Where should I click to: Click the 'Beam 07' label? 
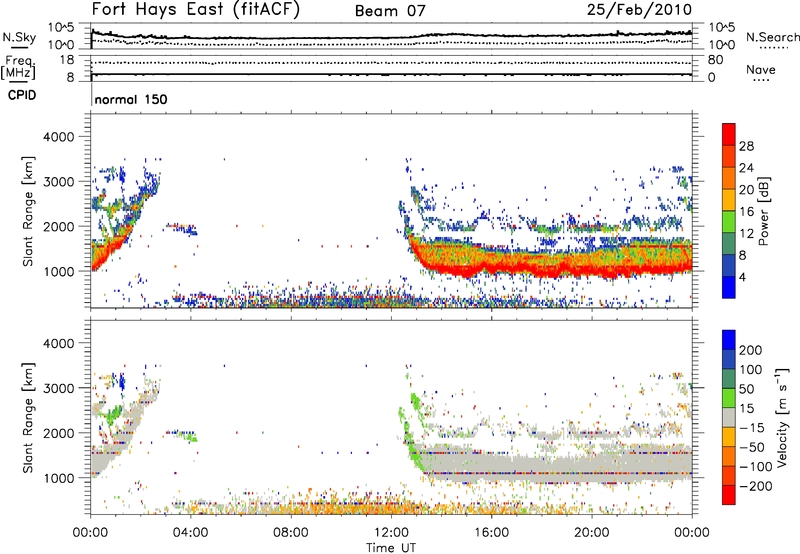tap(390, 11)
